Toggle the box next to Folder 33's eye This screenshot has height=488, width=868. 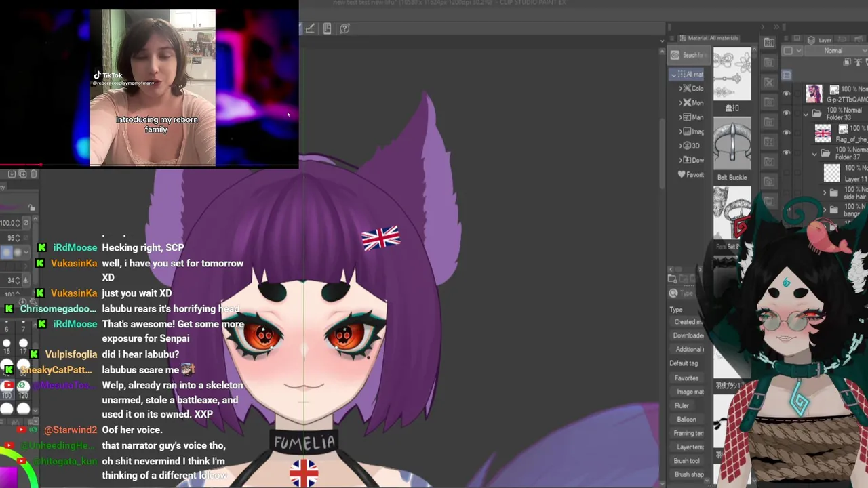point(797,113)
